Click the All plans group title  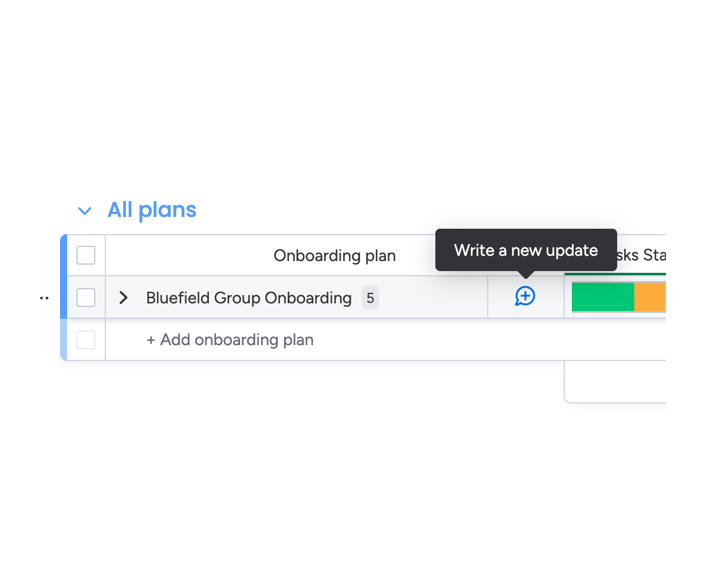tap(152, 210)
